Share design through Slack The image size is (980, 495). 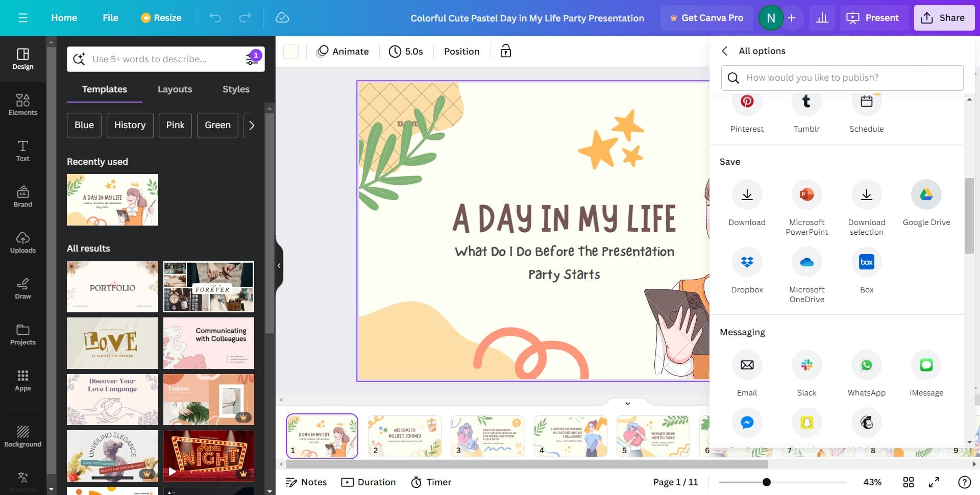click(x=806, y=365)
